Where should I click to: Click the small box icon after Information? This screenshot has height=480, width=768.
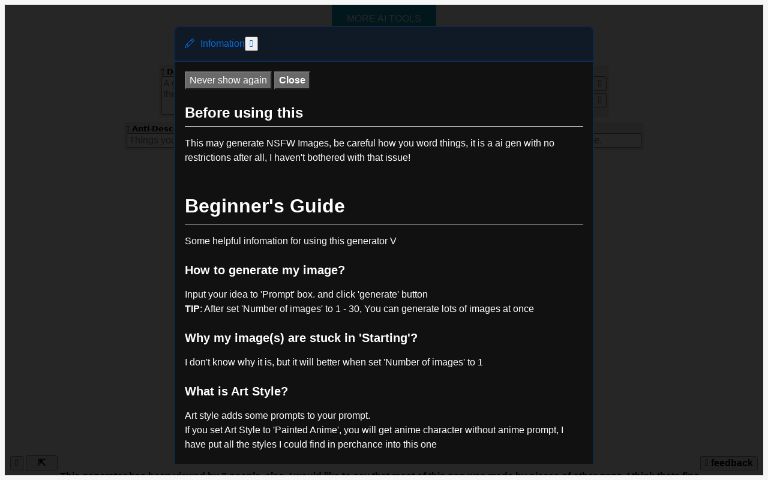(x=251, y=44)
